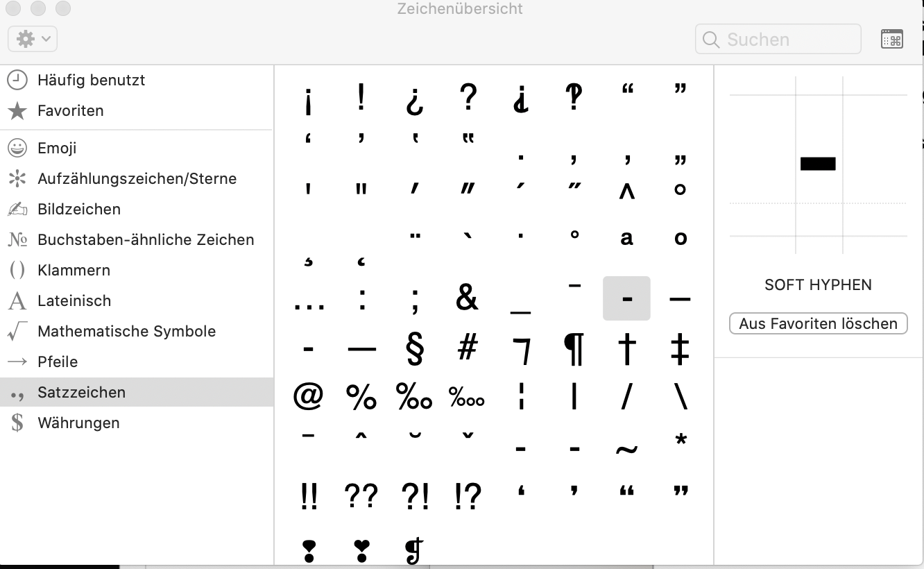Select Häufig benutzt in the sidebar
Screen dimensions: 924x569
click(x=137, y=80)
